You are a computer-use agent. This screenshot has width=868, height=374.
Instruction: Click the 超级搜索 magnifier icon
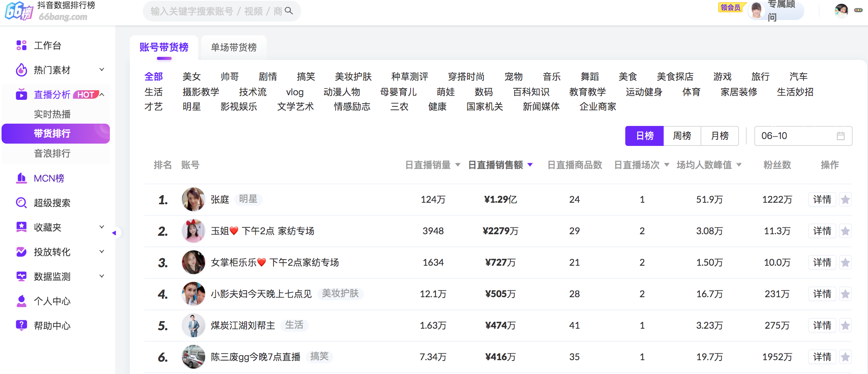pos(22,203)
